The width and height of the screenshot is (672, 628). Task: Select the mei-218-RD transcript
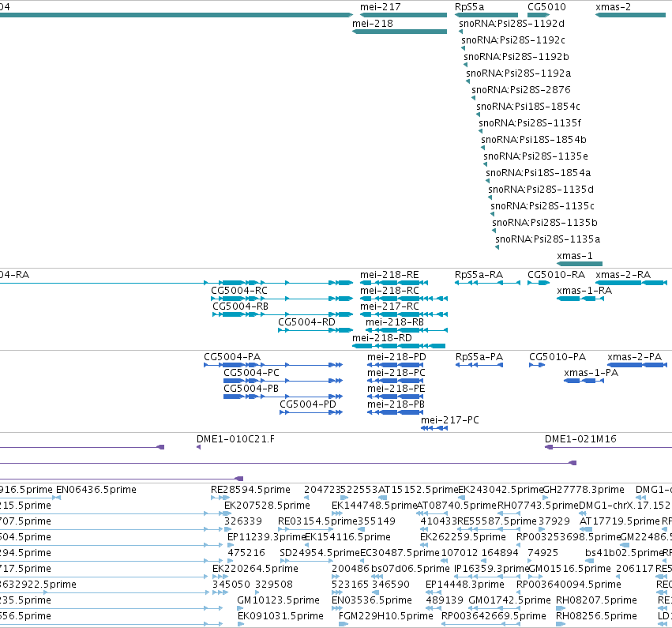point(399,346)
